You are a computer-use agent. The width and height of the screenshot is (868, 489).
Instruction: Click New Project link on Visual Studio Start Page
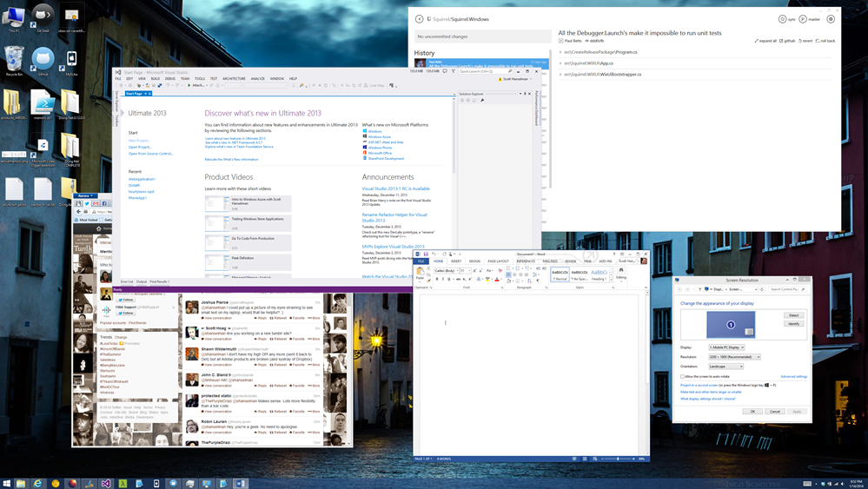click(139, 141)
